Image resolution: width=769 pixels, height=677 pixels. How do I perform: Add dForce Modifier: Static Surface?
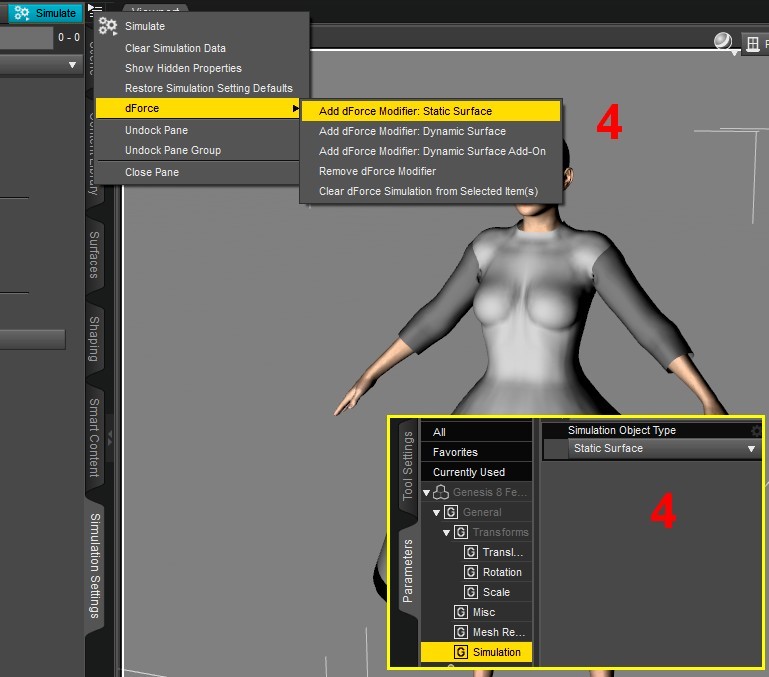[x=431, y=111]
